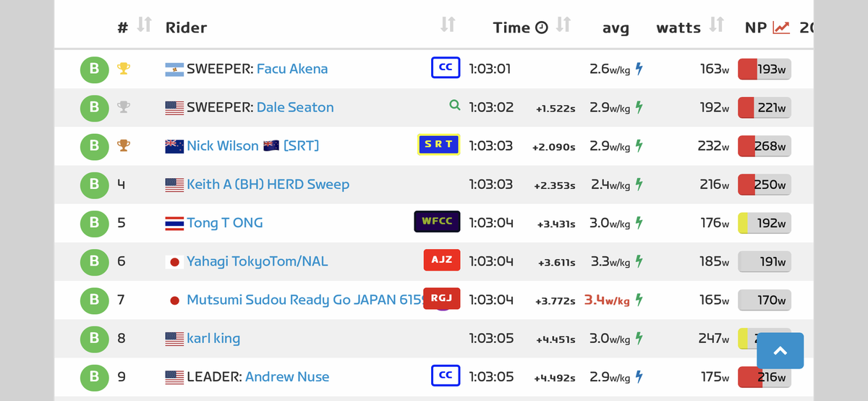Click the RGJ team badge
Viewport: 868px width, 401px height.
(x=441, y=298)
